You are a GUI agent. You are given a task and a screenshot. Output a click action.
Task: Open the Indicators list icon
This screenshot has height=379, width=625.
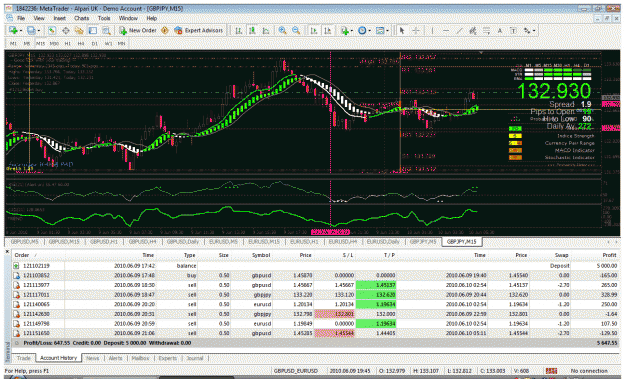point(344,31)
